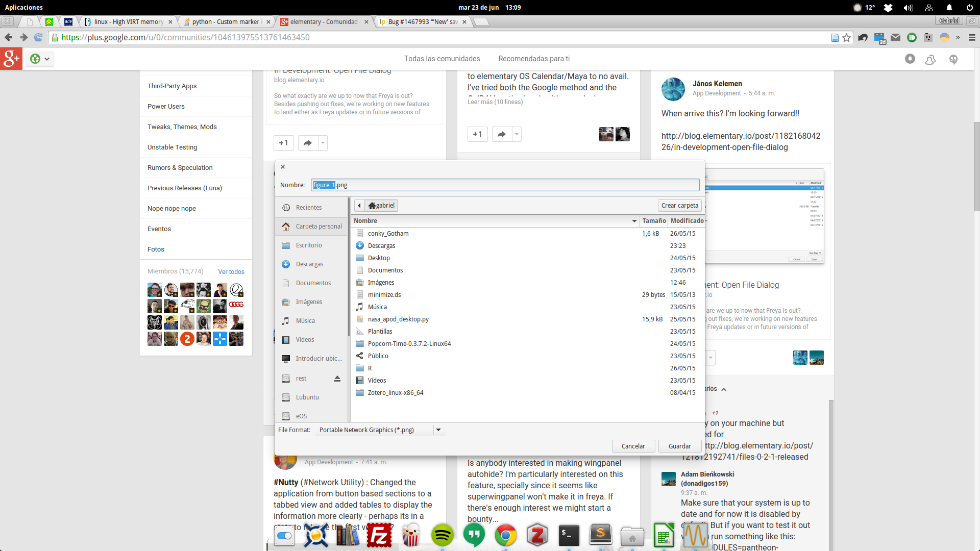Open Recomendadas para ti tab
This screenshot has height=551, width=980.
[534, 59]
